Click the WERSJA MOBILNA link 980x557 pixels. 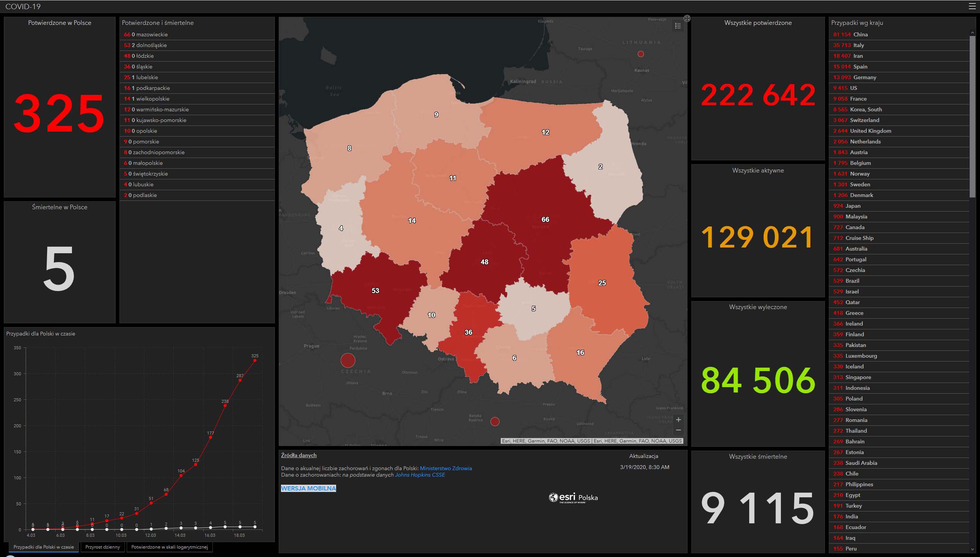(309, 488)
